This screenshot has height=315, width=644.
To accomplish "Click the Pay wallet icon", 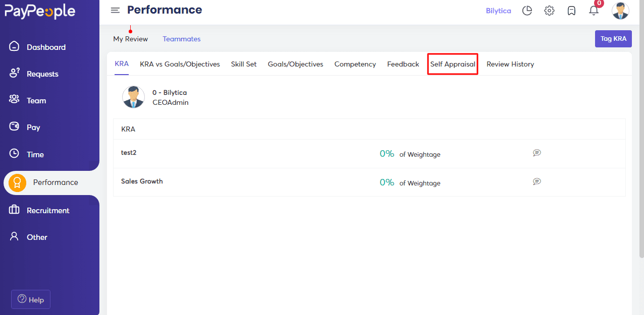I will coord(15,127).
